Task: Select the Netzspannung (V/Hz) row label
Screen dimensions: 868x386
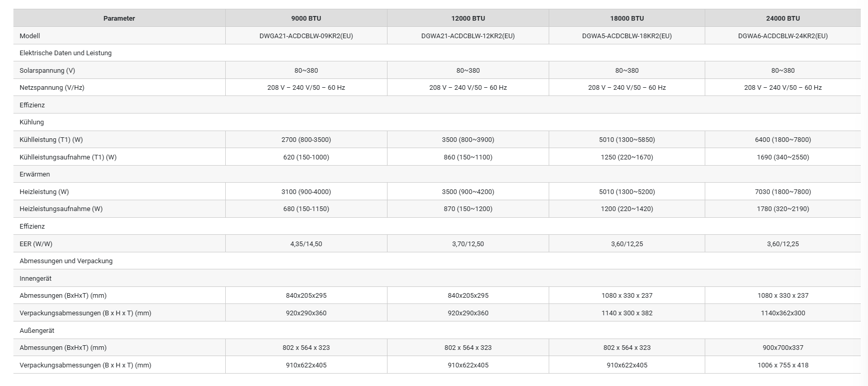Action: (52, 88)
